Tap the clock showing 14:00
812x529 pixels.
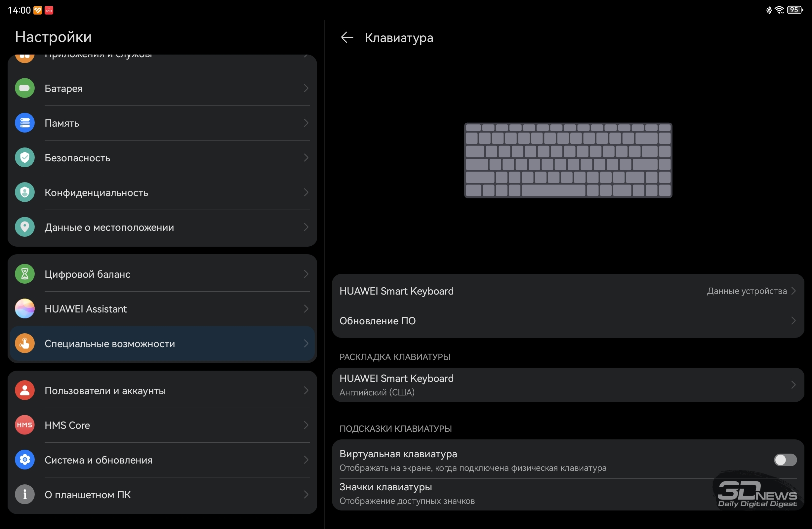click(x=19, y=10)
